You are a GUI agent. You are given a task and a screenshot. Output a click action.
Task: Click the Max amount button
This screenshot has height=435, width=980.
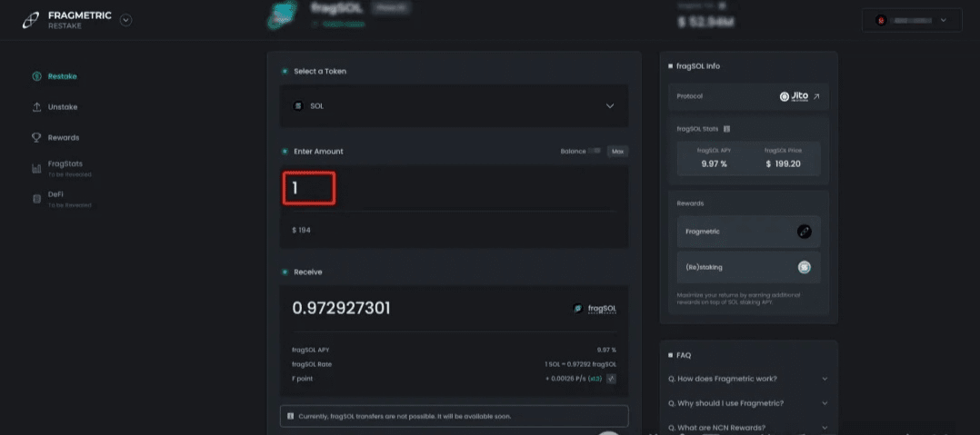(617, 152)
